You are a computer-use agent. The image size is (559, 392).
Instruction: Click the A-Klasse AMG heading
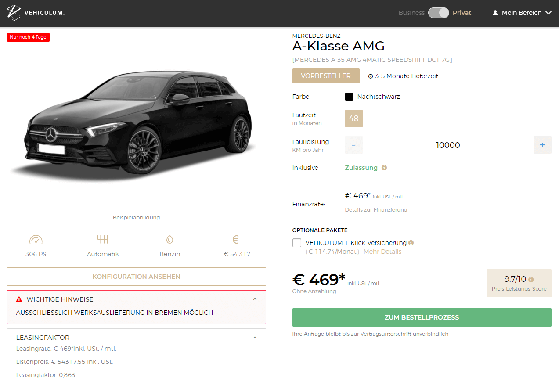[339, 46]
